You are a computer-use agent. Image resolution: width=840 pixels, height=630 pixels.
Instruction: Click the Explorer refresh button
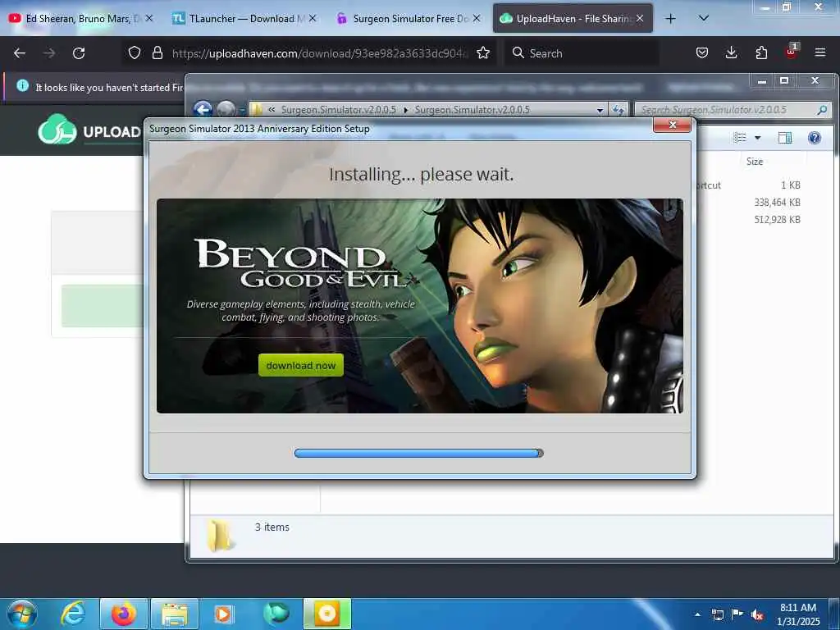click(x=619, y=110)
